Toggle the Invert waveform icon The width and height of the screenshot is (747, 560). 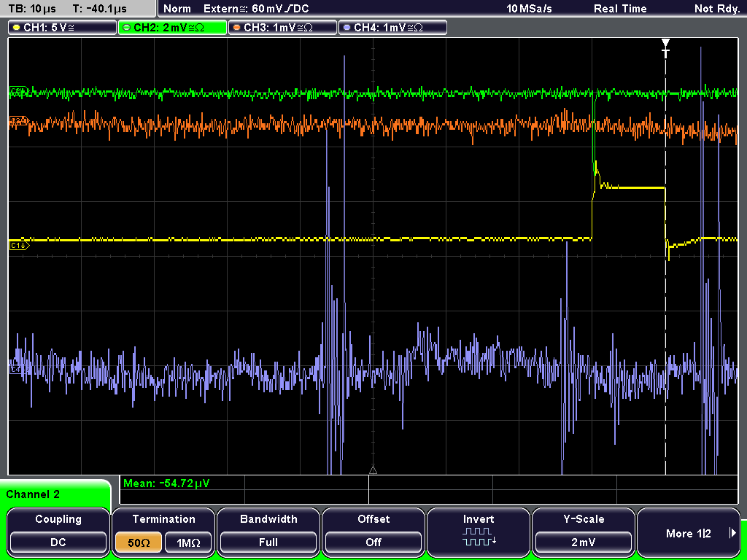point(479,537)
